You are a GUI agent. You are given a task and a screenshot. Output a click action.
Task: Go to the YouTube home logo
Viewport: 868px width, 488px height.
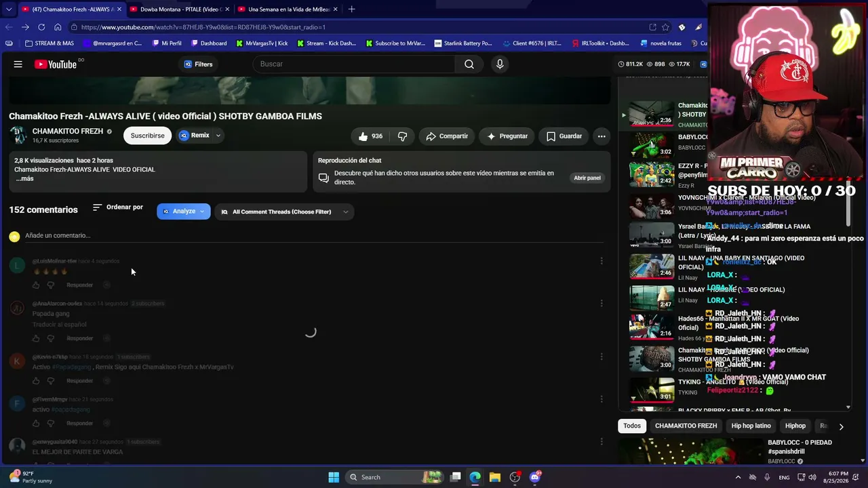56,64
